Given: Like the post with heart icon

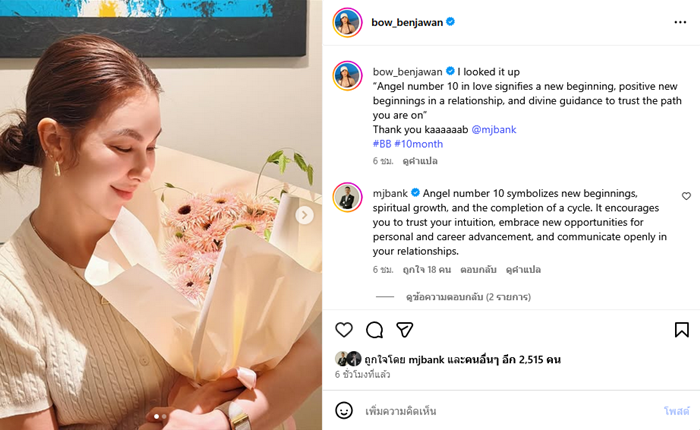Looking at the screenshot, I should 344,330.
